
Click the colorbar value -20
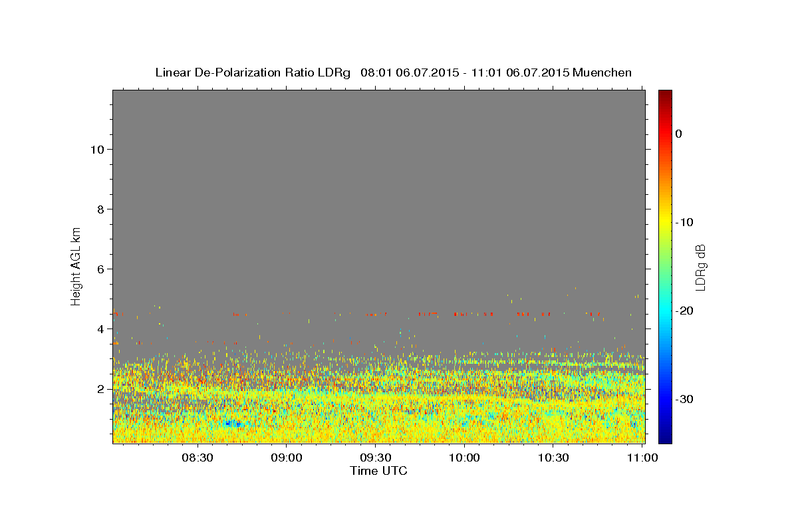[685, 311]
